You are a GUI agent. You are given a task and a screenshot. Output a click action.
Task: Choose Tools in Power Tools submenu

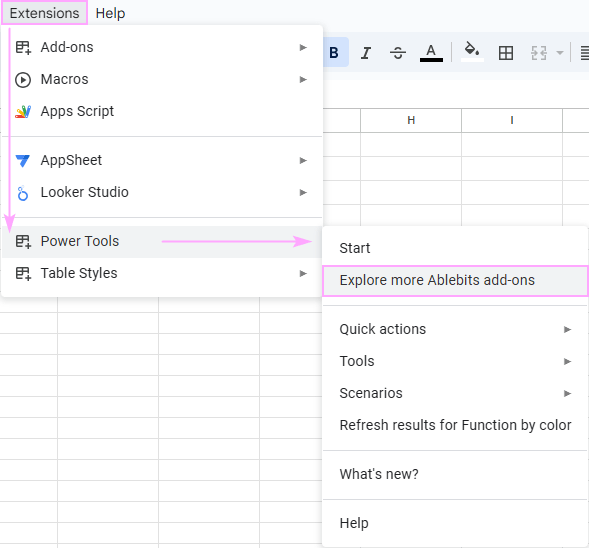point(455,362)
